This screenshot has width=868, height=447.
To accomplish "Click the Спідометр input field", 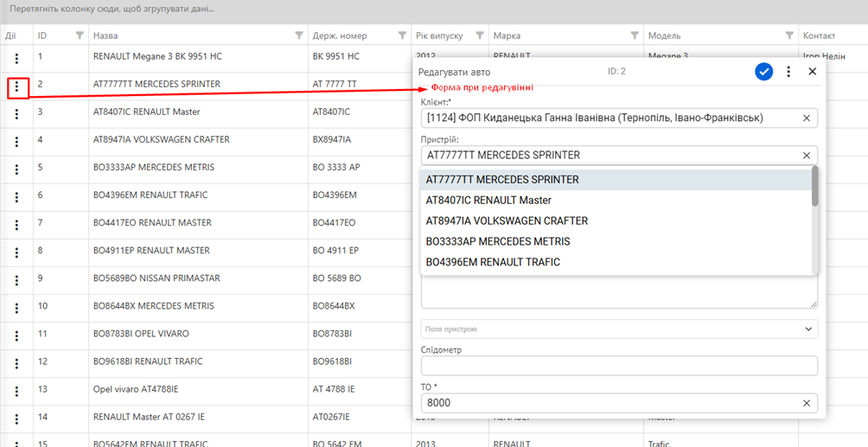I will tap(619, 366).
